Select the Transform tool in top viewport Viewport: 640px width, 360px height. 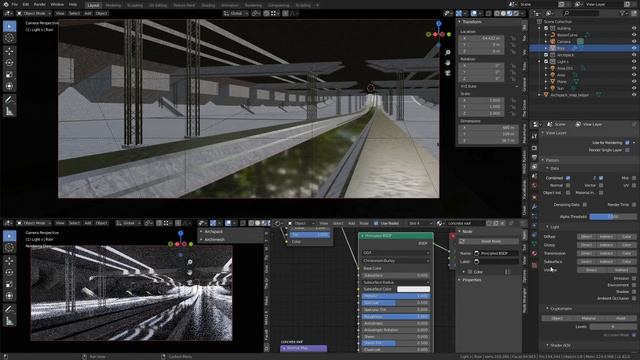tap(9, 86)
